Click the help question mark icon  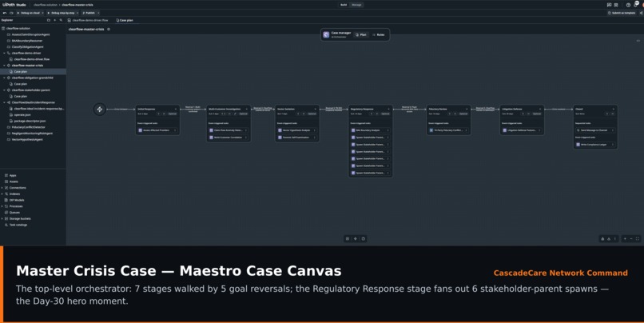click(628, 5)
